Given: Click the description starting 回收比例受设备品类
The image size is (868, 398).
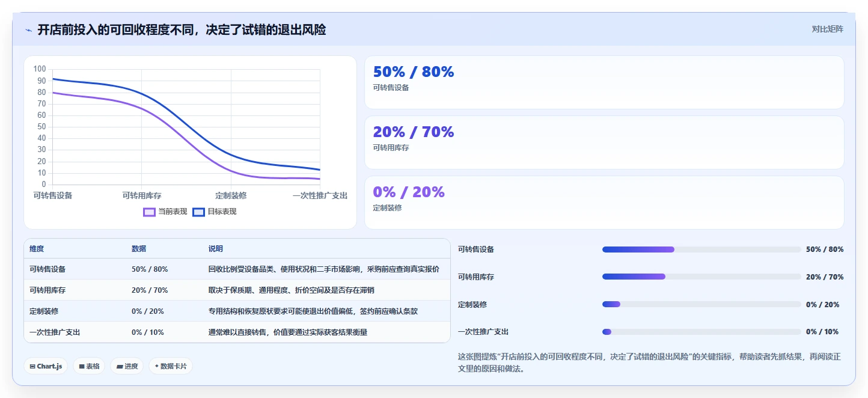Looking at the screenshot, I should pyautogui.click(x=324, y=269).
